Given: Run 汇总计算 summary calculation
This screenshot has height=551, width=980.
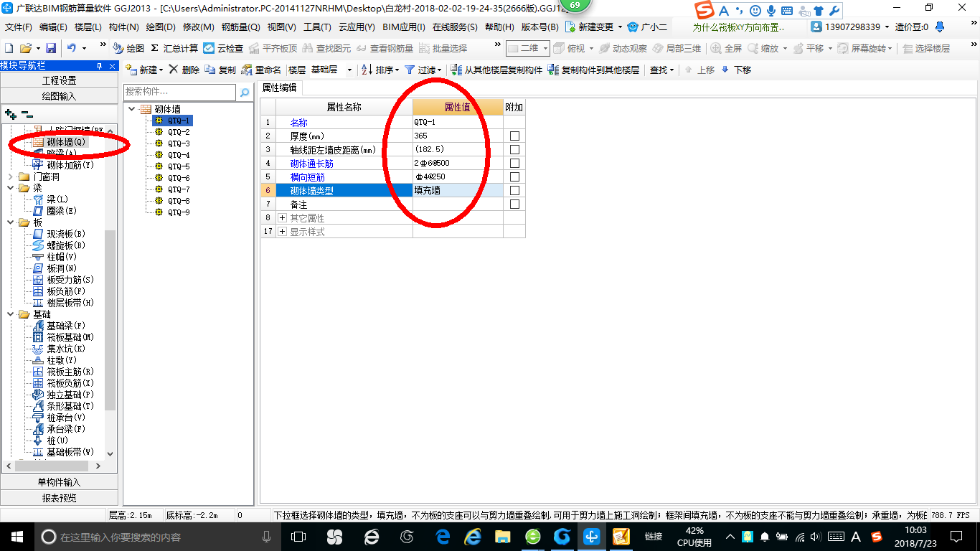Looking at the screenshot, I should 174,48.
